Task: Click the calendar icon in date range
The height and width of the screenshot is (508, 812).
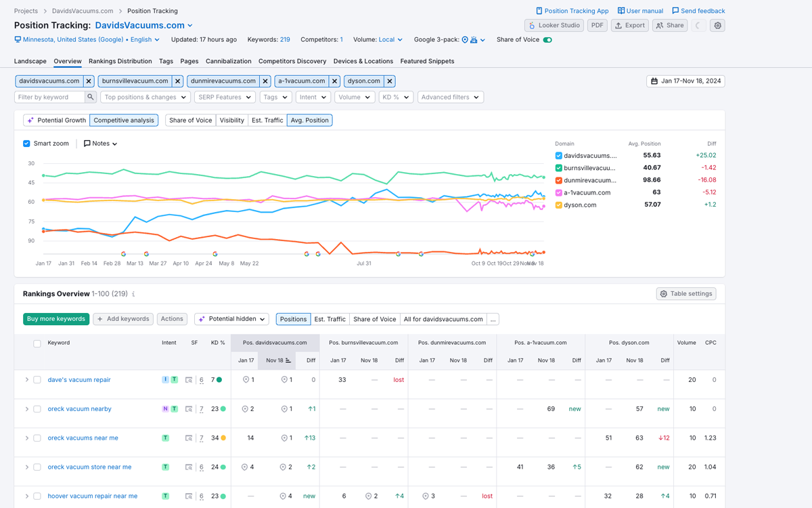Action: pos(654,81)
